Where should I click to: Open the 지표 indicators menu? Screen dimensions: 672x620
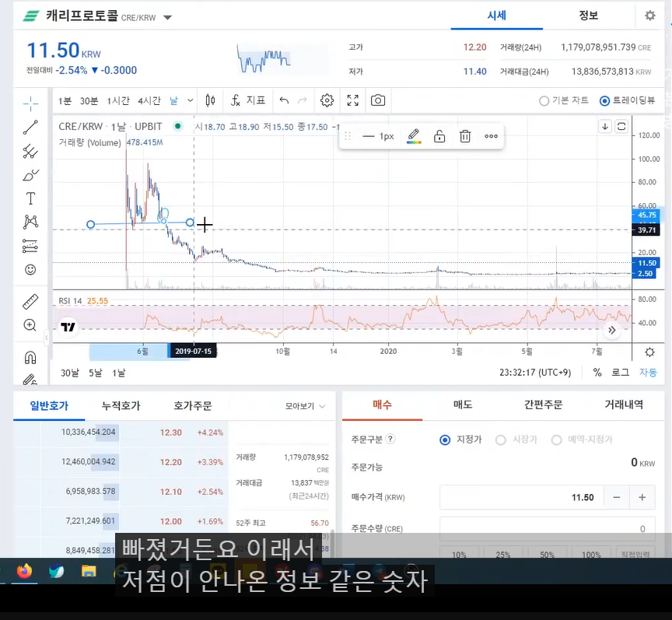(248, 101)
